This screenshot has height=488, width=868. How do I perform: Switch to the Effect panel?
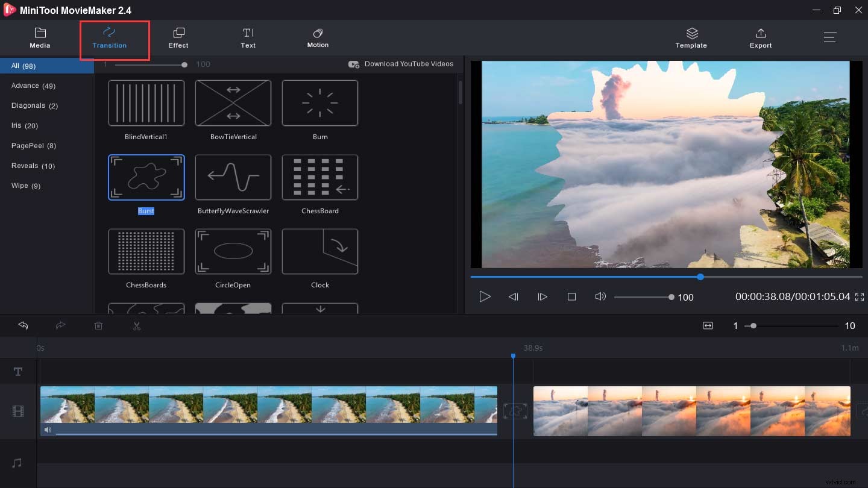pyautogui.click(x=178, y=37)
